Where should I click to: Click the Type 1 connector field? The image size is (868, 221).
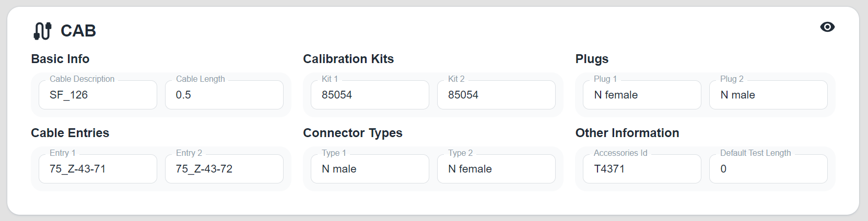(x=370, y=169)
